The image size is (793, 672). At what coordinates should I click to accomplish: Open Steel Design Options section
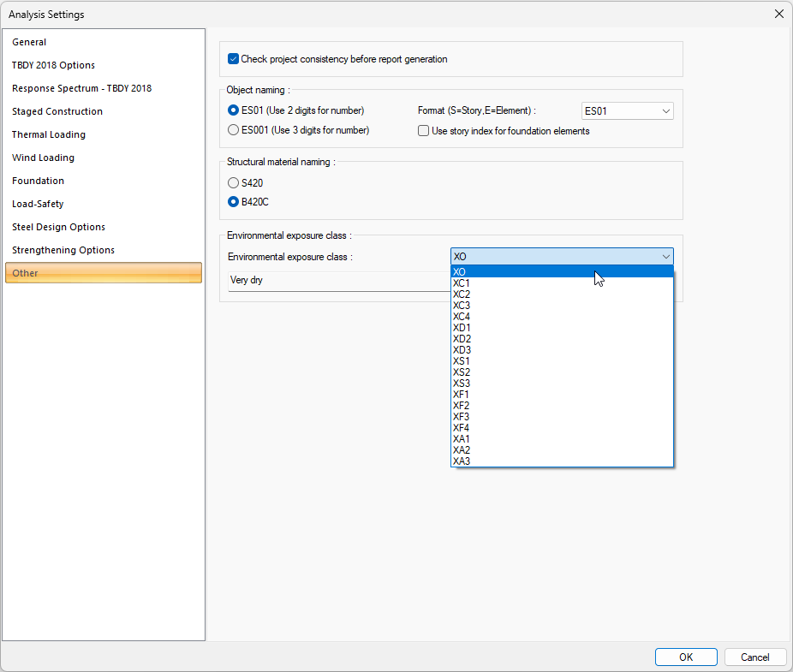pyautogui.click(x=58, y=227)
